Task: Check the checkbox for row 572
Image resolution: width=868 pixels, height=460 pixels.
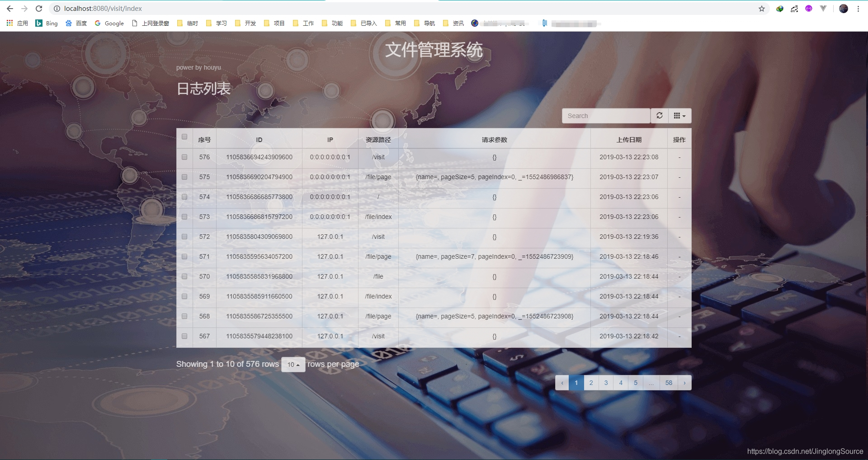Action: coord(184,237)
